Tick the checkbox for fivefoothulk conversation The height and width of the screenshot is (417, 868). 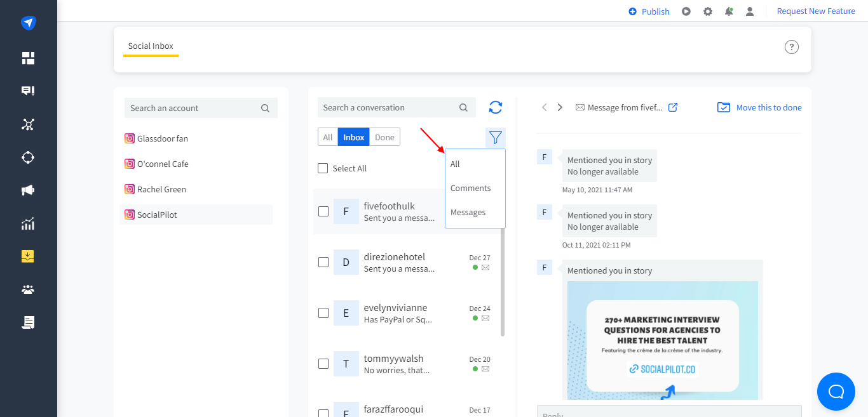[x=323, y=211]
